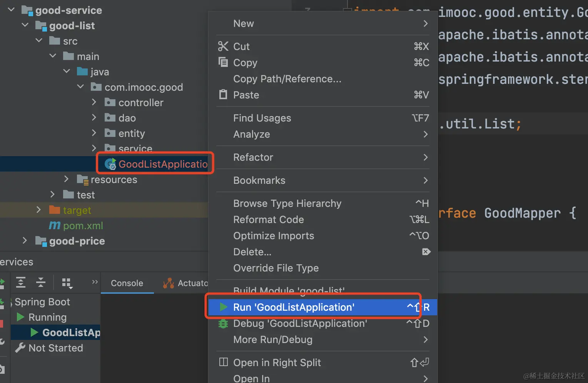Viewport: 588px width, 383px height.
Task: Expand the good-price module
Action: (25, 240)
